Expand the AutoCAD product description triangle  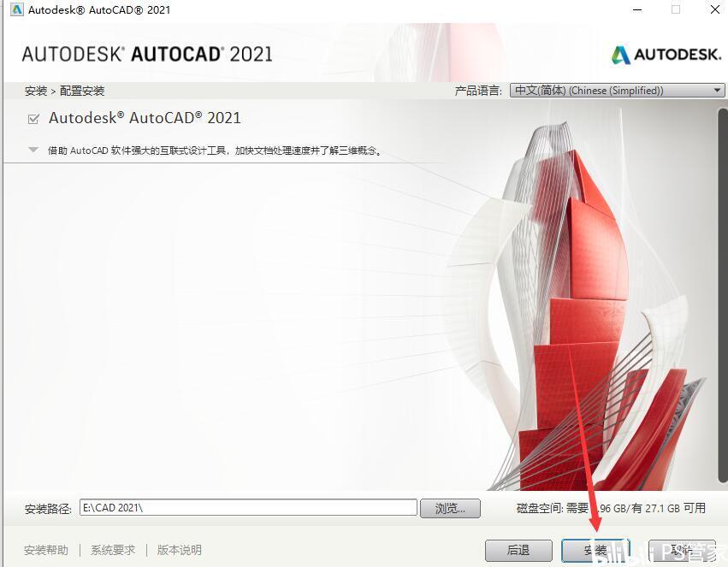point(33,150)
